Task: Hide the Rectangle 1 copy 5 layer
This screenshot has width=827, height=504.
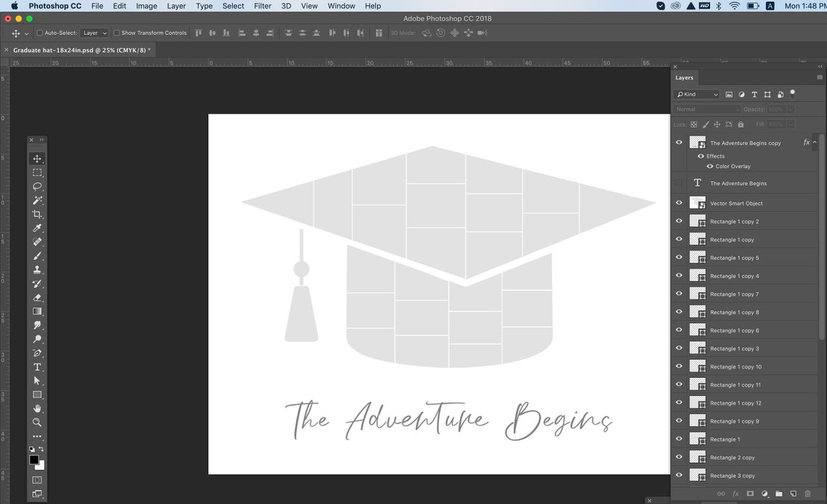Action: tap(679, 257)
